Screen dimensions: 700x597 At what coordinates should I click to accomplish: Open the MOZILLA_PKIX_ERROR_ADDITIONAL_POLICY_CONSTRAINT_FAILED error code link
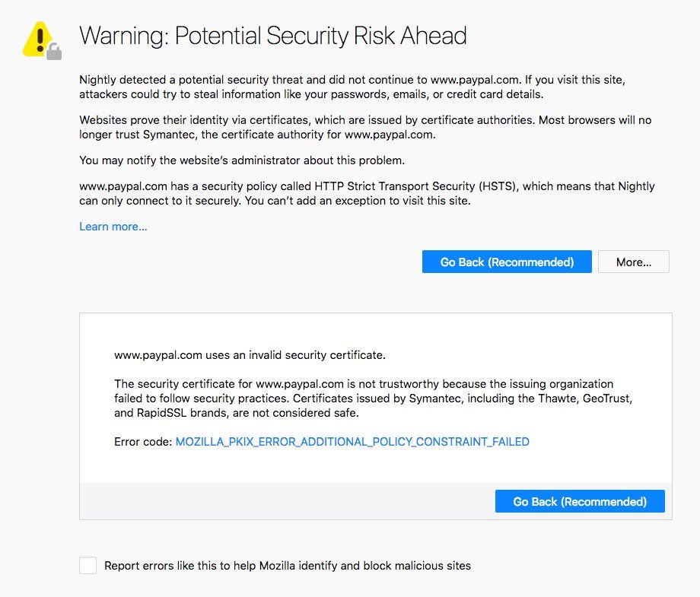point(352,441)
